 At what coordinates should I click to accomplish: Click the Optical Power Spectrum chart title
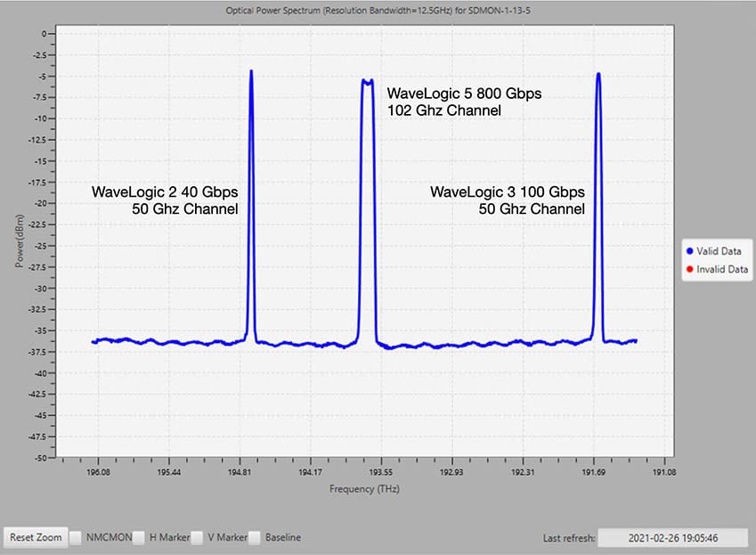coord(378,10)
